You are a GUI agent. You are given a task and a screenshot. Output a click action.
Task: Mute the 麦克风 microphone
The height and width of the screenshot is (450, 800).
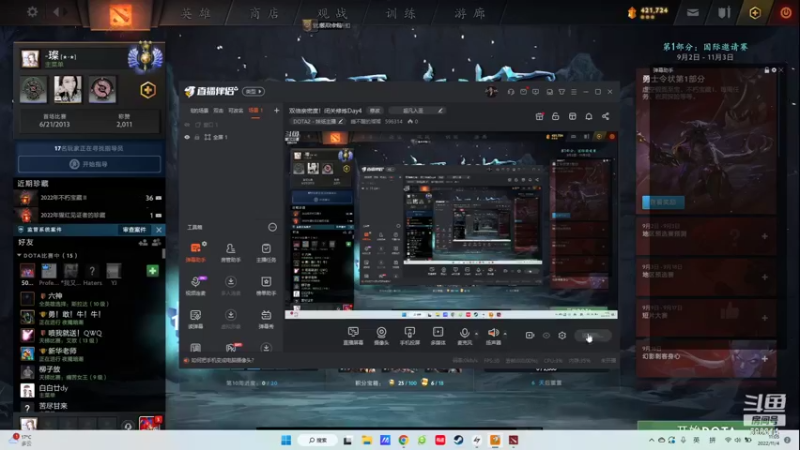tap(464, 336)
